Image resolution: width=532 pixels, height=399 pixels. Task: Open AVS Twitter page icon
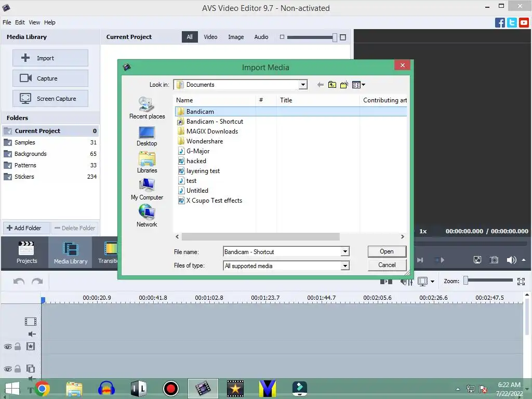512,23
